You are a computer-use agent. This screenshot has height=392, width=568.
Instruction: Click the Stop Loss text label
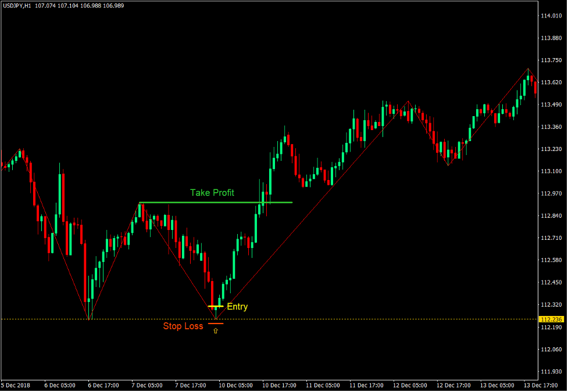coord(184,326)
